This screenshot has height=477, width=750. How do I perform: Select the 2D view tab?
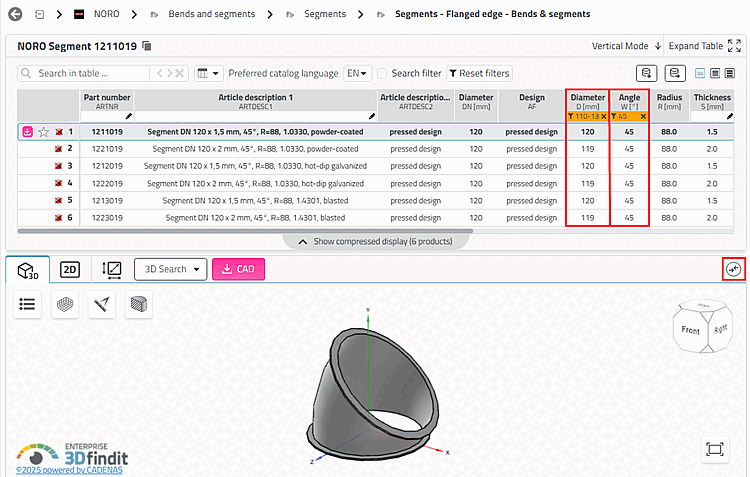coord(70,270)
